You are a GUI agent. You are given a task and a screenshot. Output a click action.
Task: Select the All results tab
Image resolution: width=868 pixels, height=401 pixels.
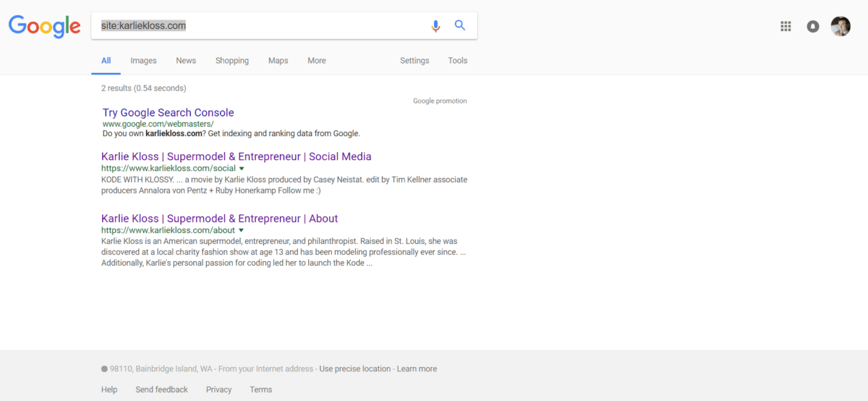[x=106, y=61]
